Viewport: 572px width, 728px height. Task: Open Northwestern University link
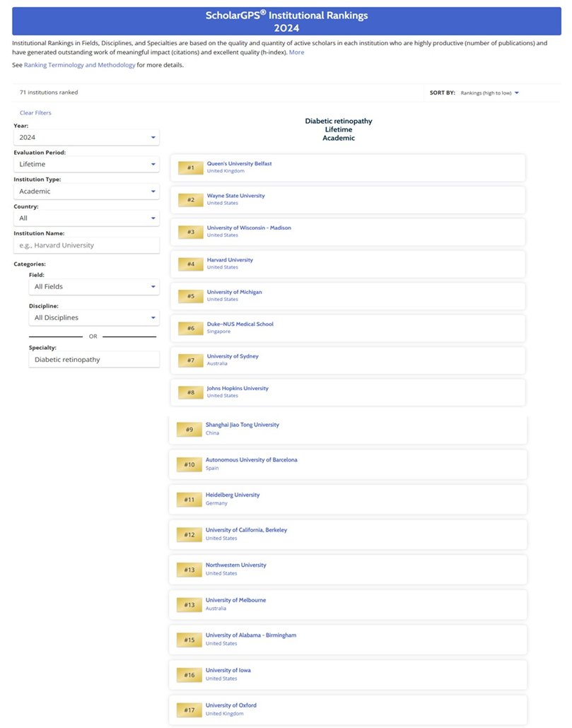tap(236, 565)
